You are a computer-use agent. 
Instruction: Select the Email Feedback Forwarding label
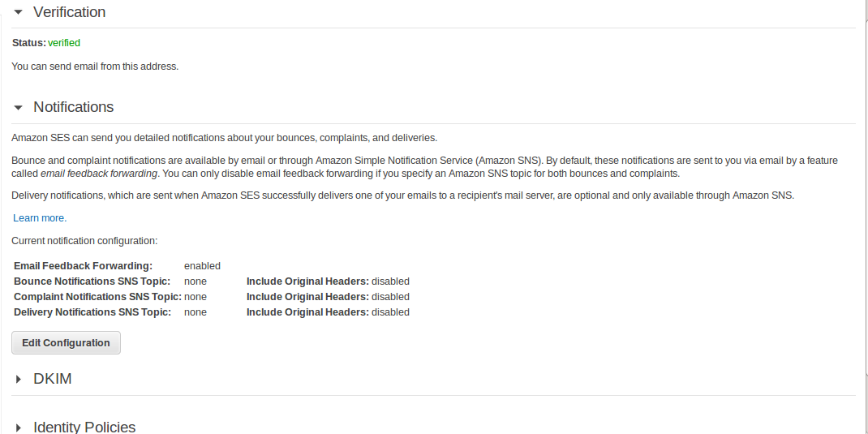83,266
